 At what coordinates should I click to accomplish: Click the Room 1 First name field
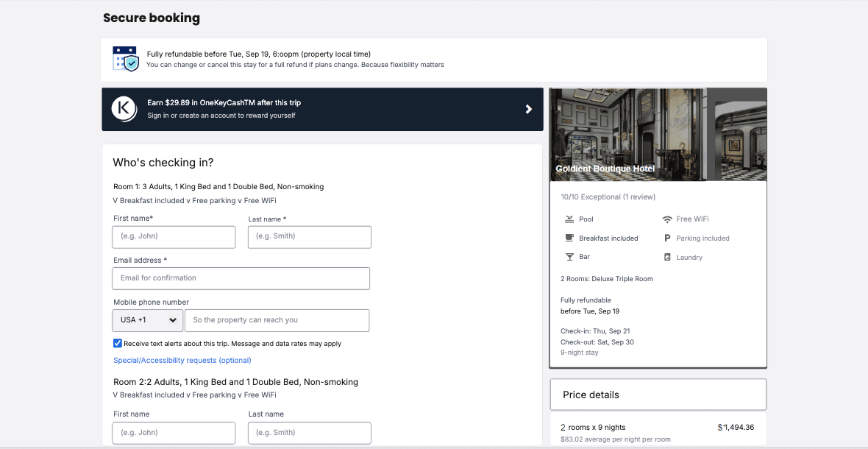(174, 236)
